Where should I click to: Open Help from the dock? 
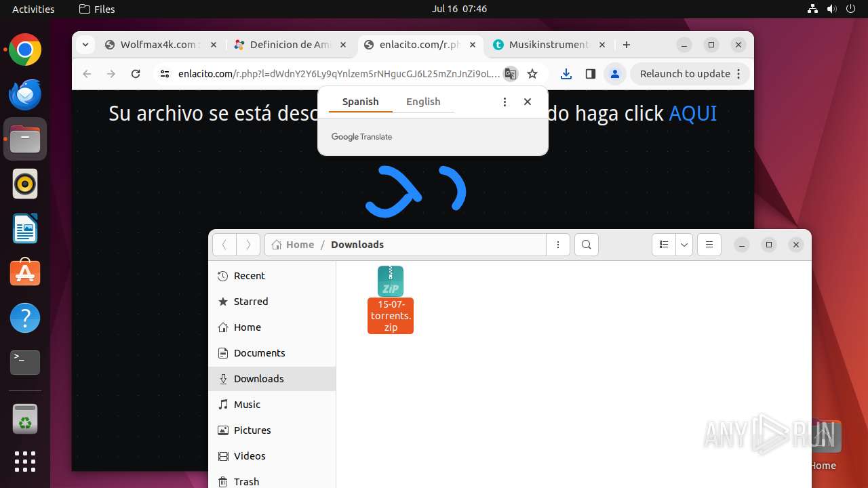(x=25, y=317)
